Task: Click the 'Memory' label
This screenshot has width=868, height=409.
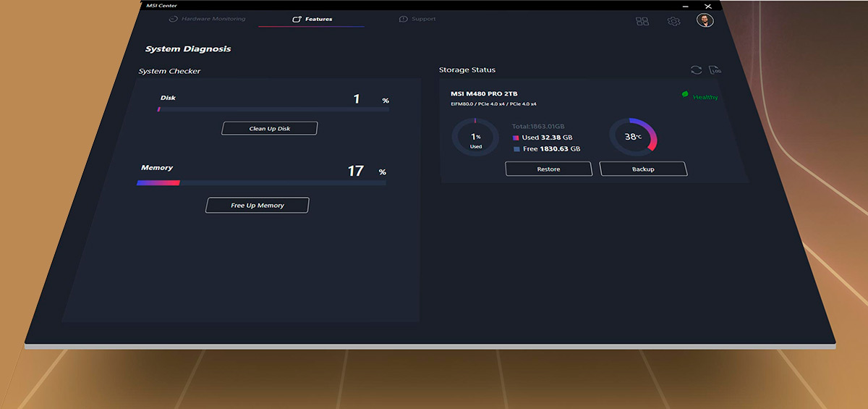Action: pyautogui.click(x=157, y=168)
